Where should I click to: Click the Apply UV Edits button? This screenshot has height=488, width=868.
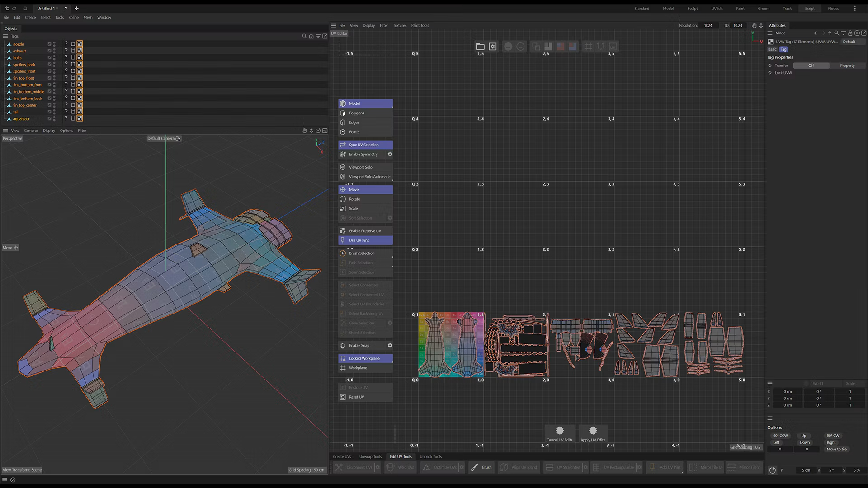coord(593,434)
